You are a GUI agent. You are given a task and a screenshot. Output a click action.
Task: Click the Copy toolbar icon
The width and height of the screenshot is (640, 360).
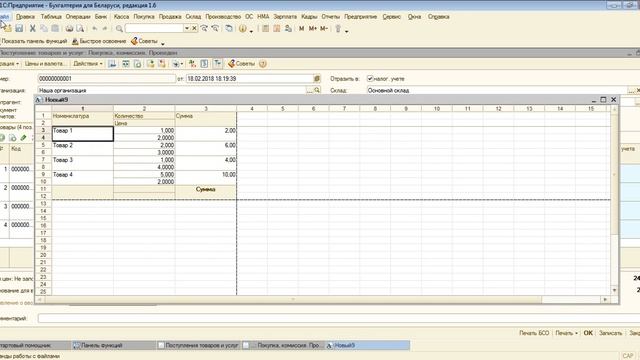pos(44,29)
